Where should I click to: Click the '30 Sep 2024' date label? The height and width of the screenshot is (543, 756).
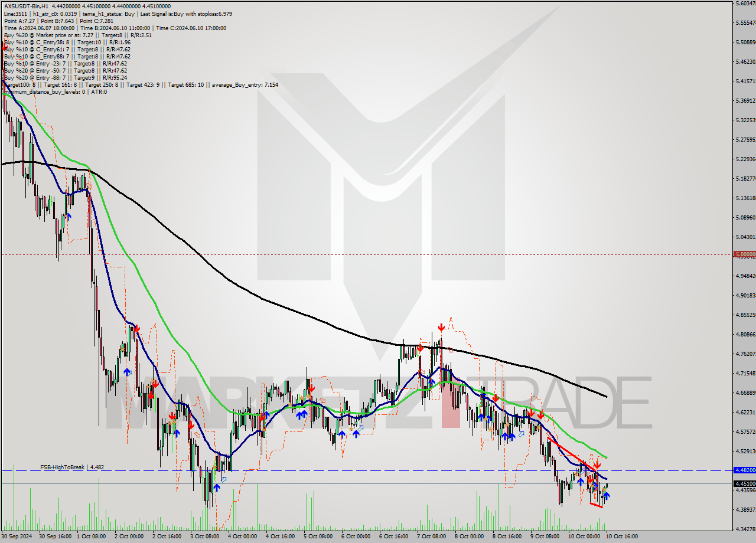coord(17,537)
